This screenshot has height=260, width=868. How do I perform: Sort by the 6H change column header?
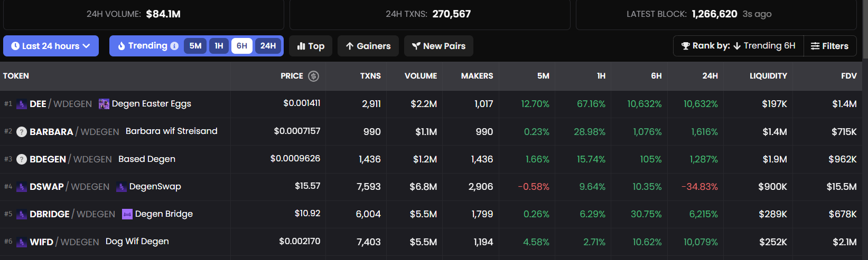click(x=656, y=76)
